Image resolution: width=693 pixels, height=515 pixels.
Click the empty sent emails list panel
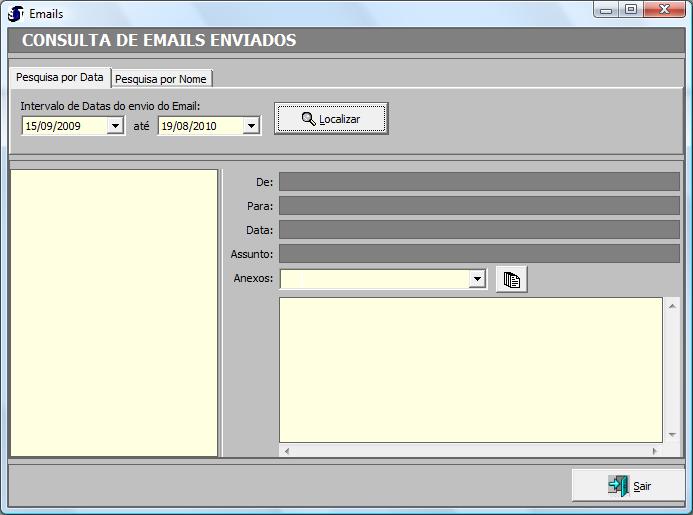(x=113, y=312)
